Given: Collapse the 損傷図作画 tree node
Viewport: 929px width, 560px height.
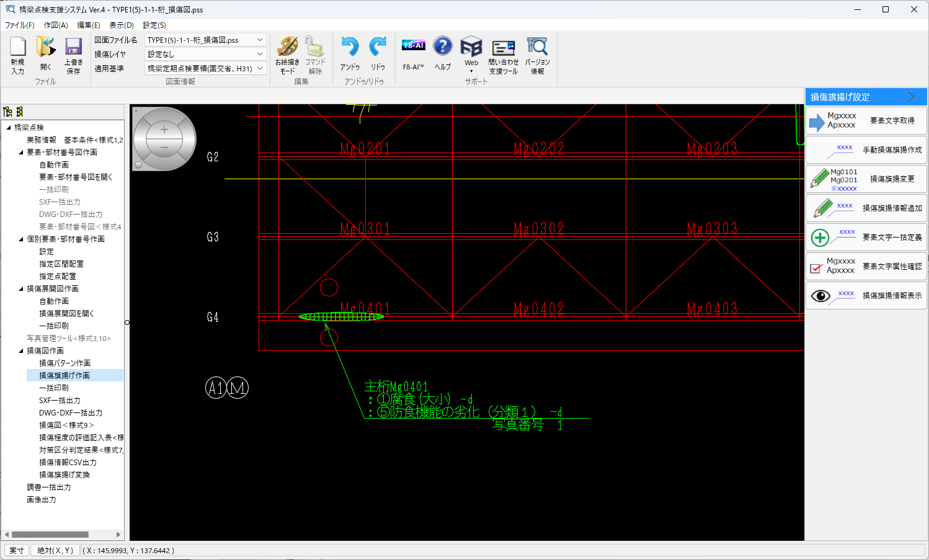Looking at the screenshot, I should tap(20, 351).
